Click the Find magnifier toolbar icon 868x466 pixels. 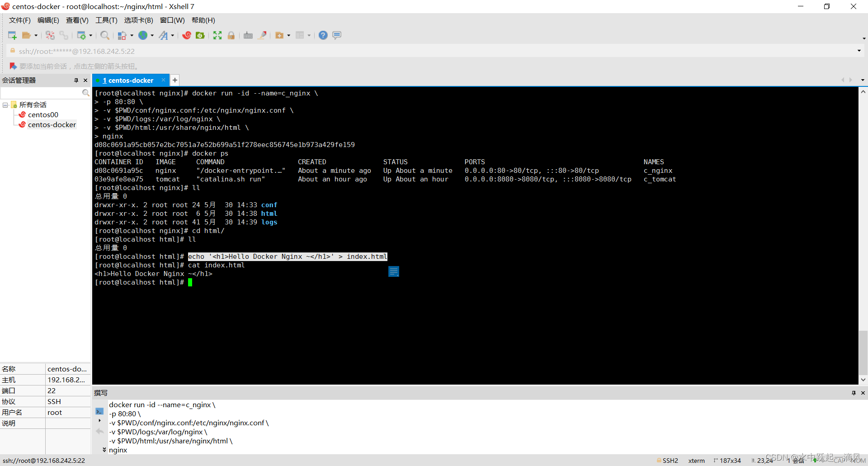pyautogui.click(x=105, y=35)
